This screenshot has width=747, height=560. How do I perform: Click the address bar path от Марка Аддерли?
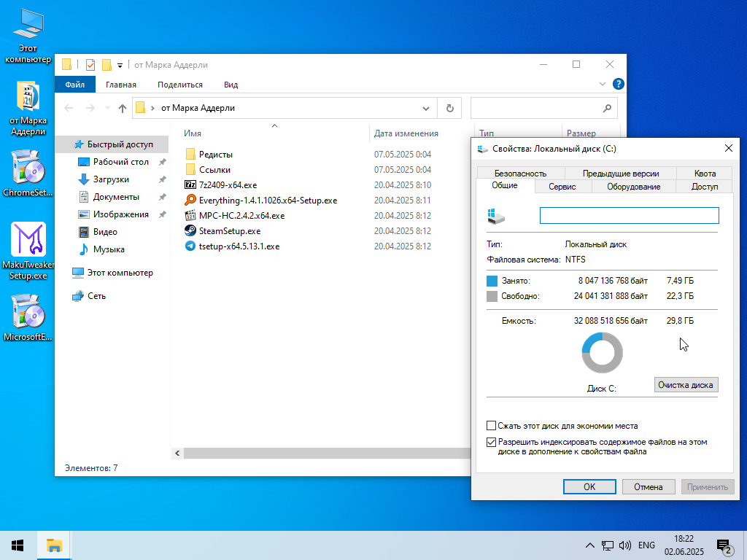click(198, 108)
